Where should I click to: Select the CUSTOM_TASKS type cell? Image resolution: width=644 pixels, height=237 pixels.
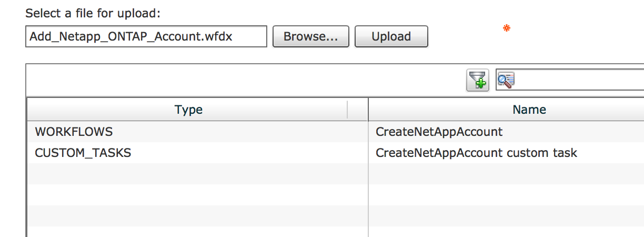197,153
